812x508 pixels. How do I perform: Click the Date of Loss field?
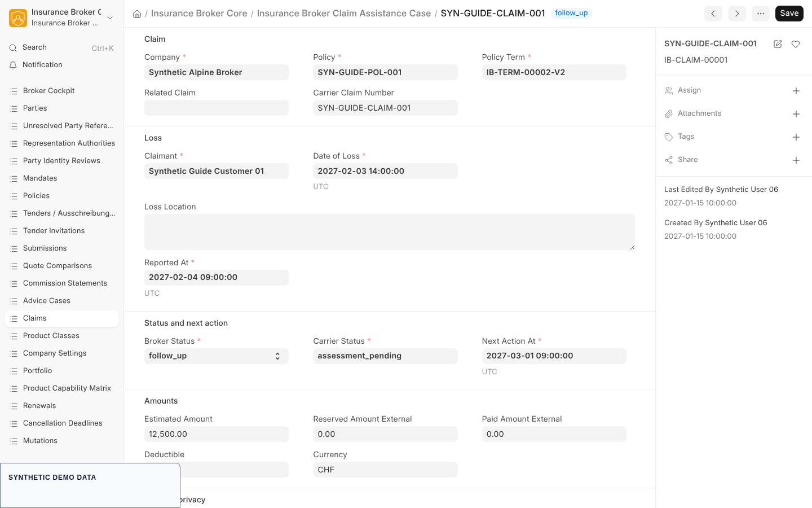pos(385,171)
